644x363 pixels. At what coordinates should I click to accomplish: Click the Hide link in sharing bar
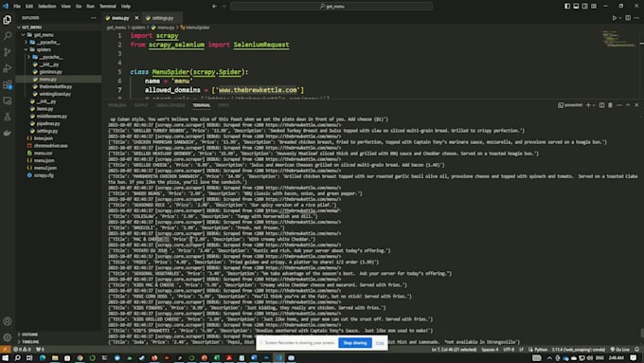[x=380, y=343]
